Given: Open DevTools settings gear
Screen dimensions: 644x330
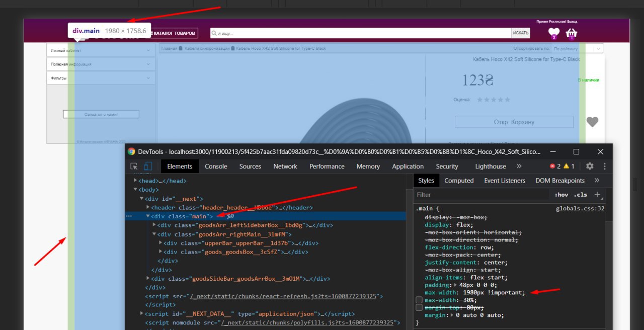Looking at the screenshot, I should (x=590, y=167).
